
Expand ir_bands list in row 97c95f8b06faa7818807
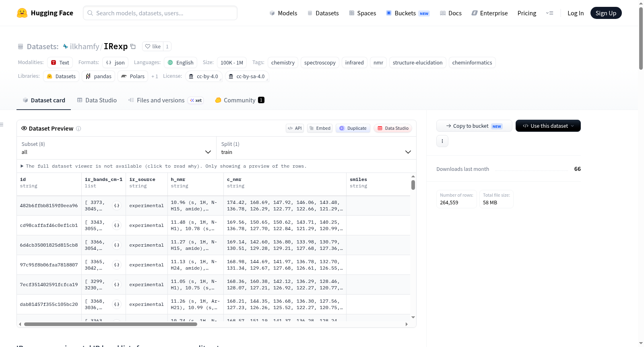pyautogui.click(x=117, y=265)
